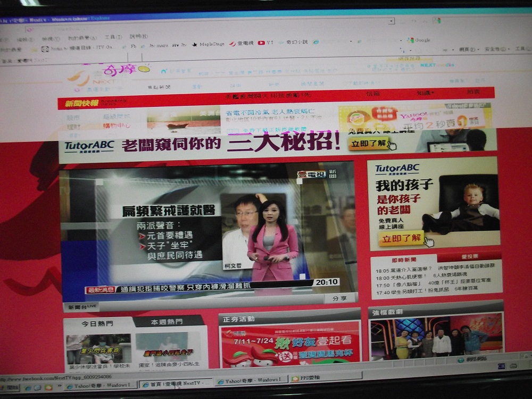Open the Google bookmark in favorites bar
Viewport: 532px width, 399px height.
tap(419, 40)
